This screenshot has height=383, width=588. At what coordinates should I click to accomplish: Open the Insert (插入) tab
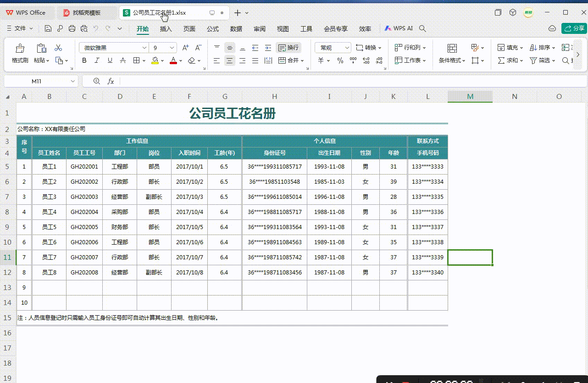pos(166,28)
